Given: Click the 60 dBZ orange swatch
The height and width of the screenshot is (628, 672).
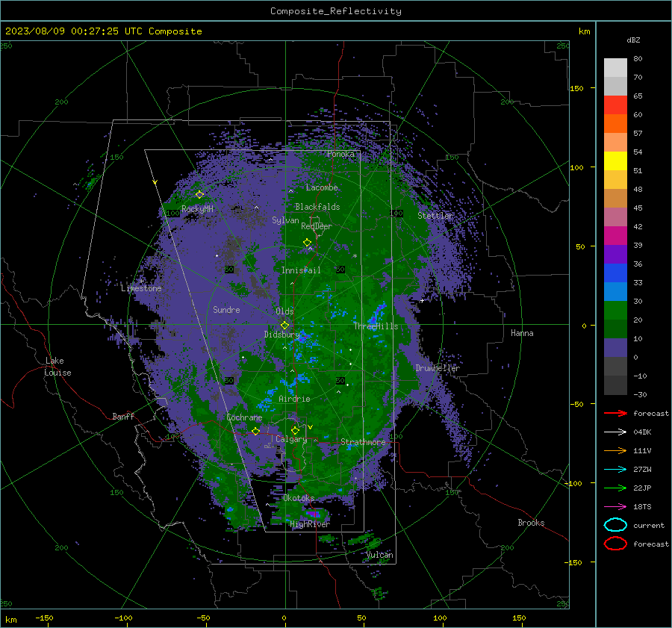Looking at the screenshot, I should coord(615,124).
